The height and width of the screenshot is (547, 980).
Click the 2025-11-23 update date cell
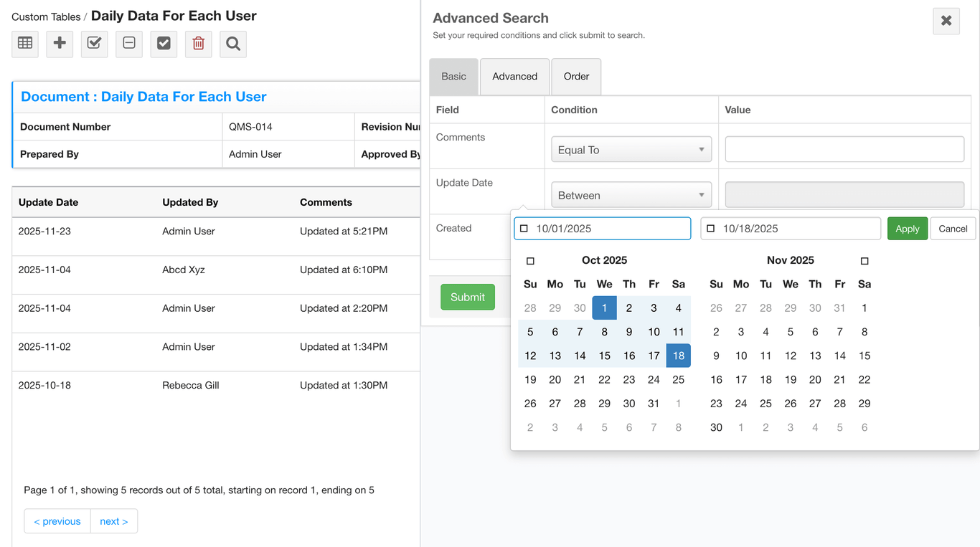[x=44, y=232]
